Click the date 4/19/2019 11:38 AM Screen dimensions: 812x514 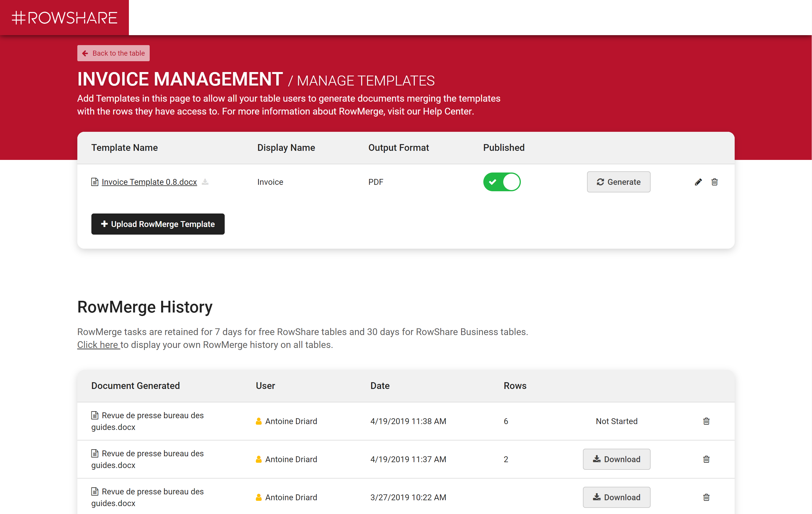[408, 421]
